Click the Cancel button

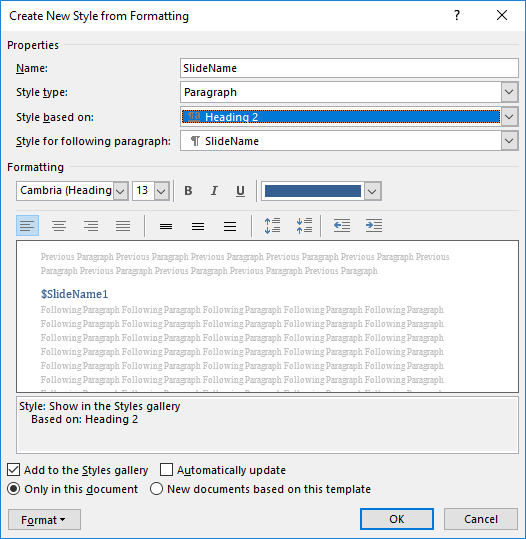(x=481, y=519)
